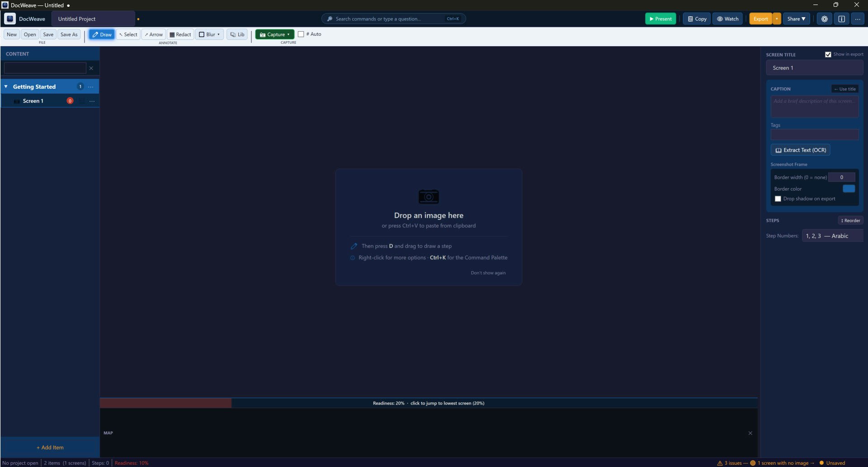This screenshot has width=868, height=467.
Task: Open the Export dropdown arrow
Action: 777,19
